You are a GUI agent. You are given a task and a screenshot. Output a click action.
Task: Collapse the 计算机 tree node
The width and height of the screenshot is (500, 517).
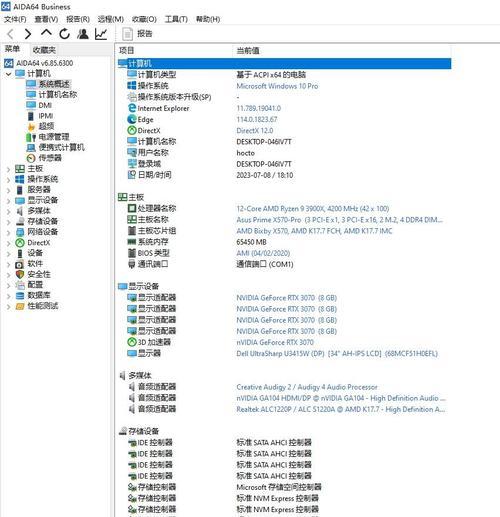pyautogui.click(x=8, y=74)
